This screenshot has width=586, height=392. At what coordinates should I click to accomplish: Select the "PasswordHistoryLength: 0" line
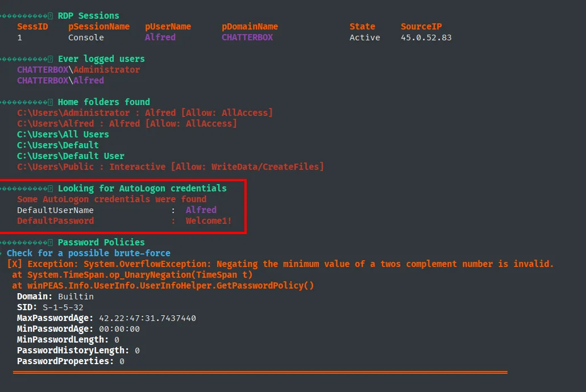point(78,351)
